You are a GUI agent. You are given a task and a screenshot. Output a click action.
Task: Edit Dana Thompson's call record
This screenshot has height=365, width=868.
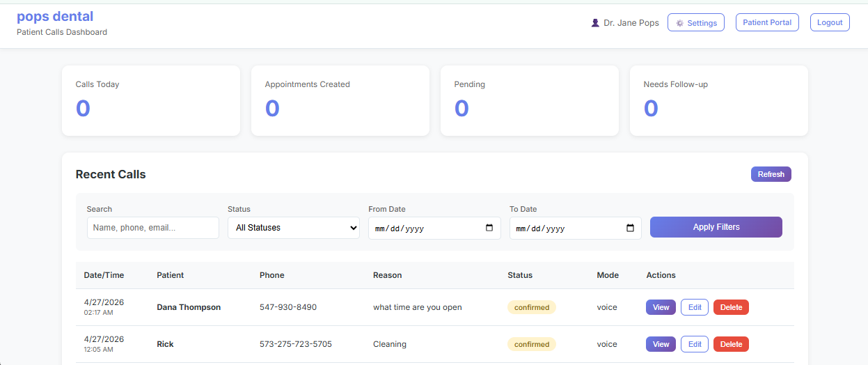[694, 307]
